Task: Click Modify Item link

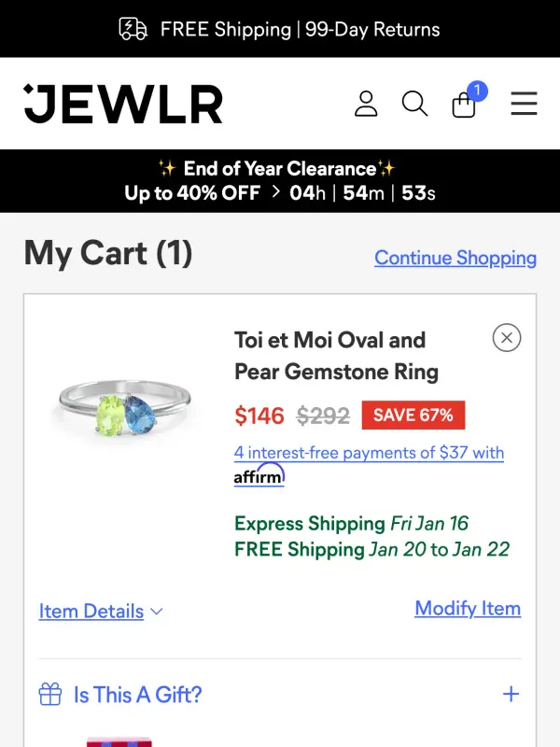Action: pyautogui.click(x=468, y=608)
